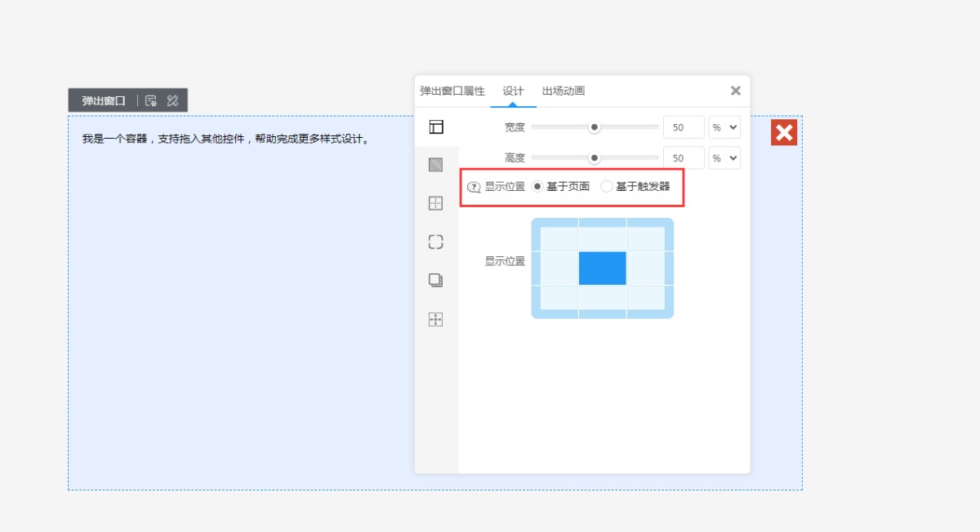This screenshot has width=980, height=532.
Task: Click the popup property settings icon in toolbar
Action: (x=151, y=100)
